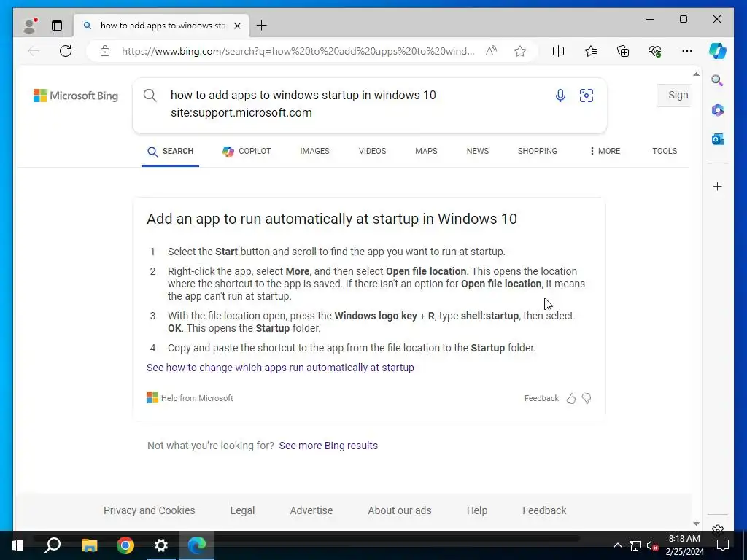The width and height of the screenshot is (747, 560).
Task: Open the network status tray icon
Action: tap(635, 545)
